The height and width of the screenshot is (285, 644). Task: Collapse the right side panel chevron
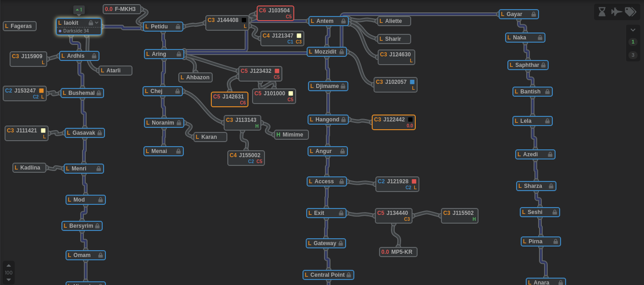pos(633,30)
